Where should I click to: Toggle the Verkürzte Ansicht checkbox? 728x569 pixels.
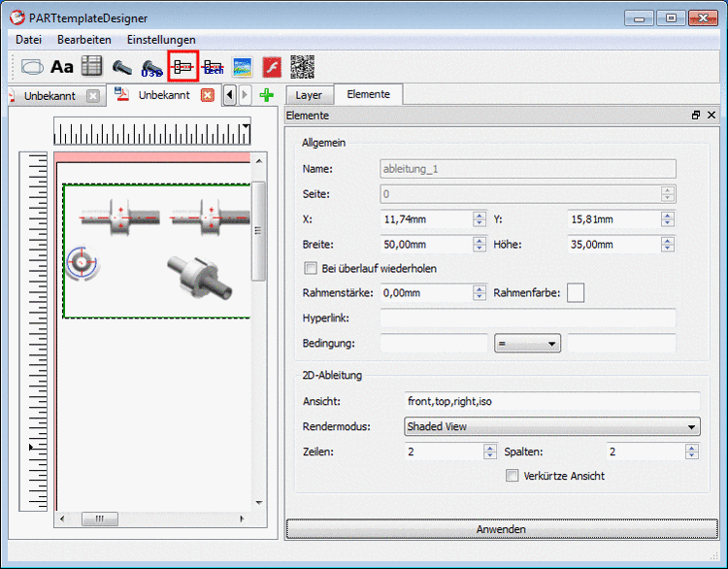512,476
